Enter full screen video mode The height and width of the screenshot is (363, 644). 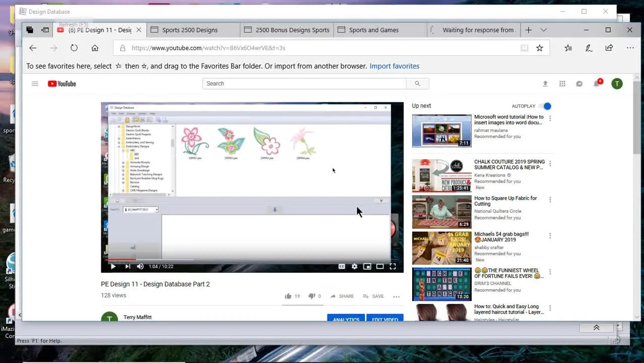coord(393,266)
